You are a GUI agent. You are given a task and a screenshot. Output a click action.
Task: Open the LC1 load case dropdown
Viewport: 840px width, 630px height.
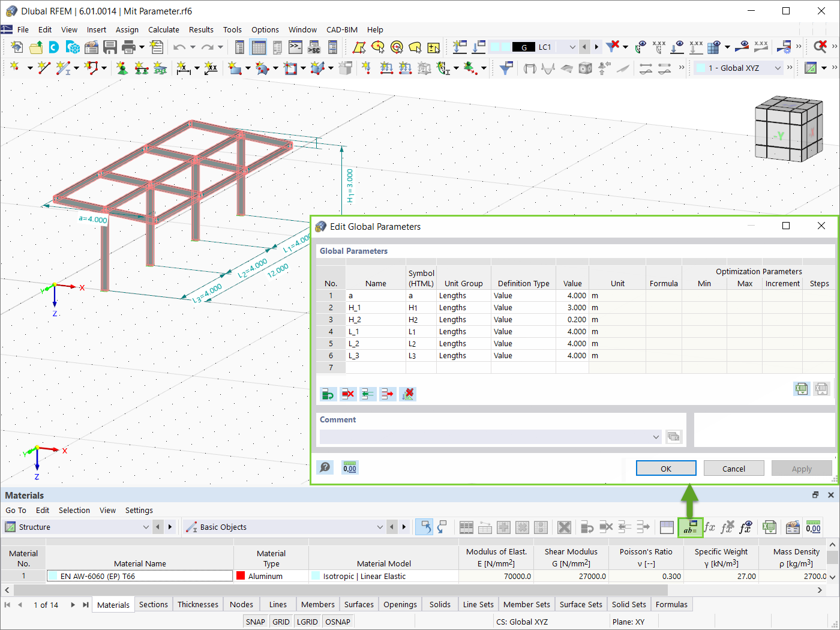click(x=572, y=47)
